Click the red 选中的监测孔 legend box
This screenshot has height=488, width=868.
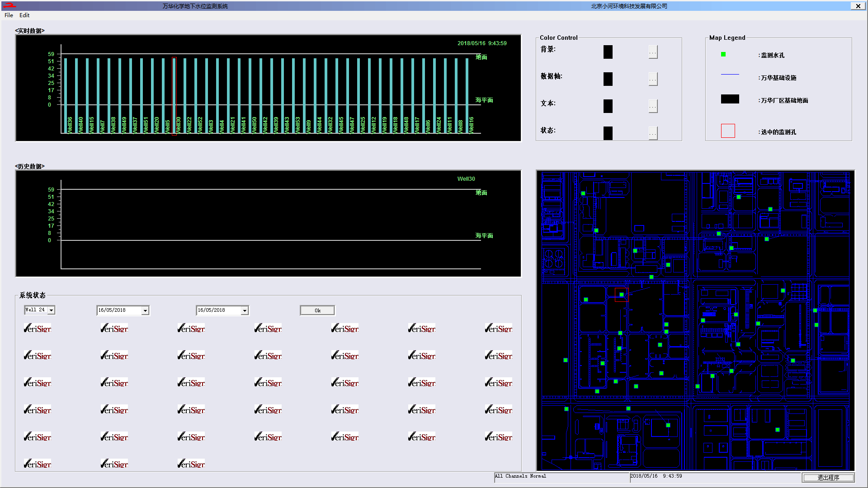coord(728,131)
